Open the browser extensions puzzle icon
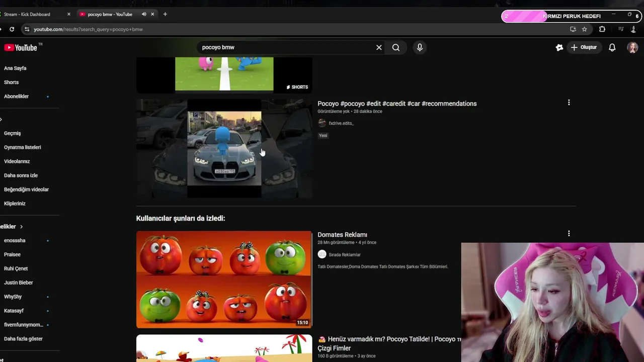The image size is (644, 362). 602,29
